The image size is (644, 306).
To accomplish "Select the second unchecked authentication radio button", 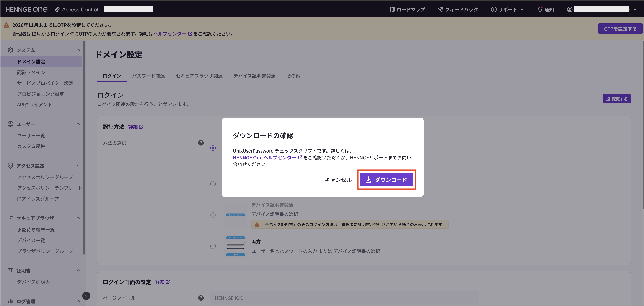I will pyautogui.click(x=213, y=184).
